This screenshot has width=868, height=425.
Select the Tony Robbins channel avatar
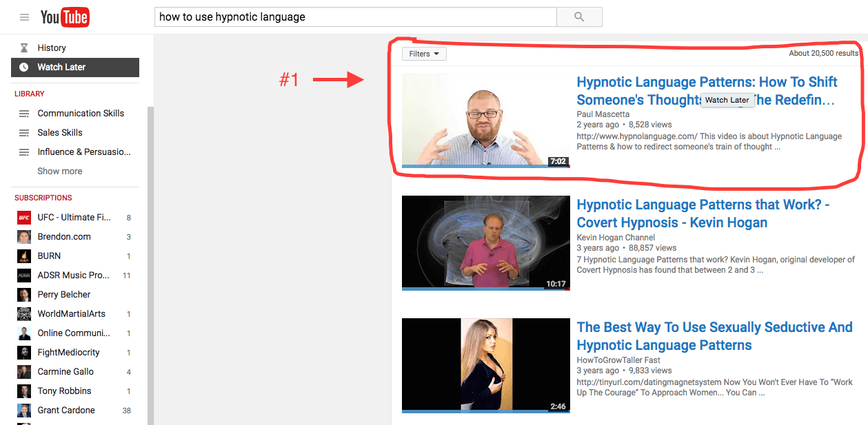click(24, 391)
